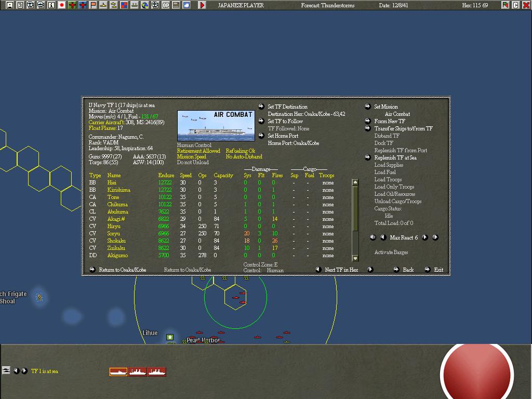Click the Pearl Harbor base on map
532x399 pixels.
click(203, 340)
